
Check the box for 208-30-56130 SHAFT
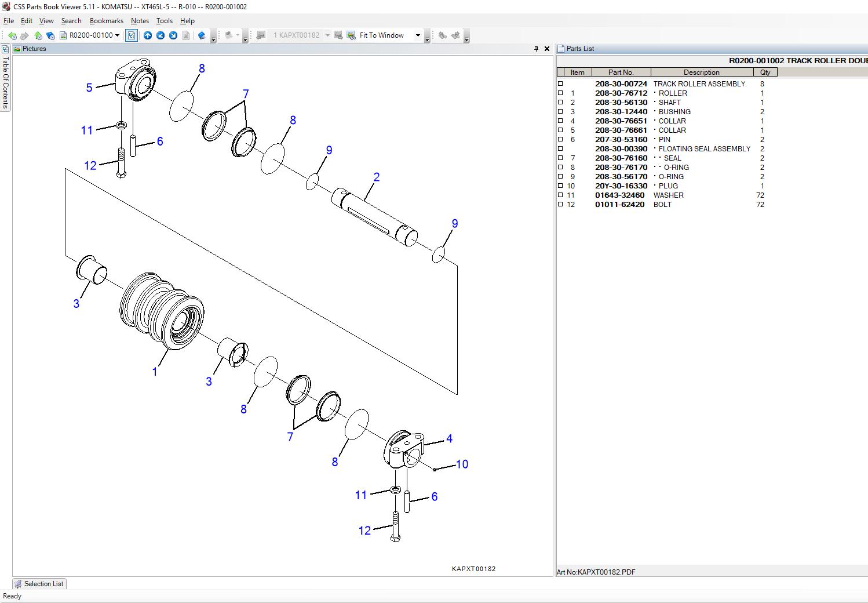[560, 102]
